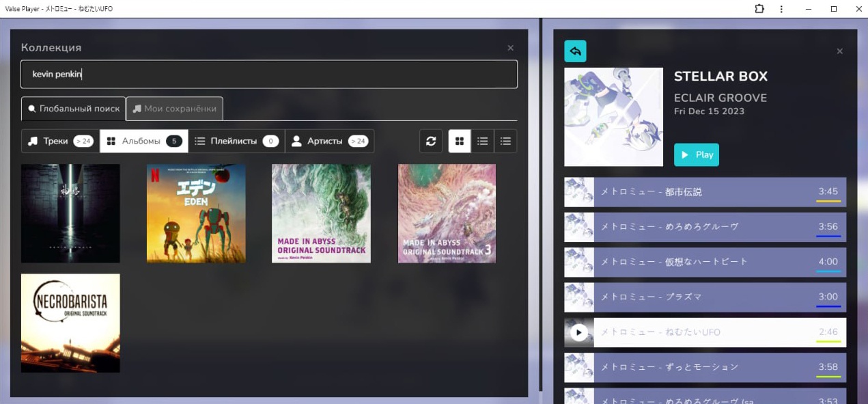Minimize the Valse Player window
Screen dimensions: 868x404
coord(809,9)
